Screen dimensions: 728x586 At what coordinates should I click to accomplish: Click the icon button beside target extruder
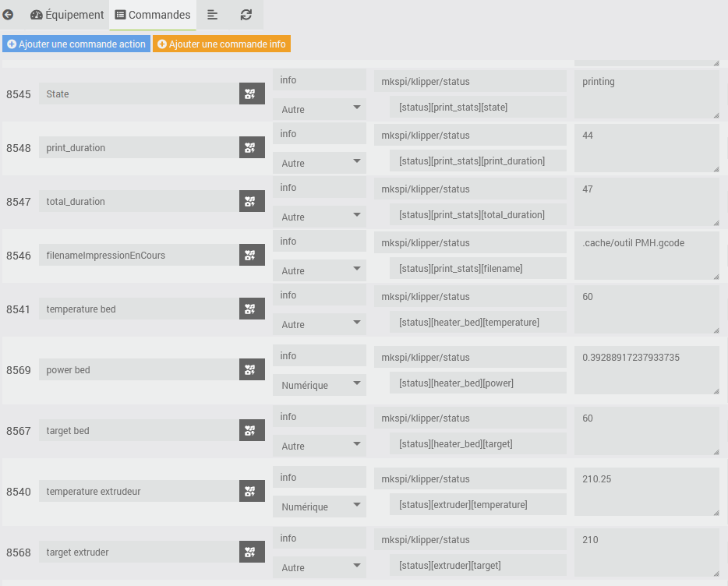click(252, 552)
